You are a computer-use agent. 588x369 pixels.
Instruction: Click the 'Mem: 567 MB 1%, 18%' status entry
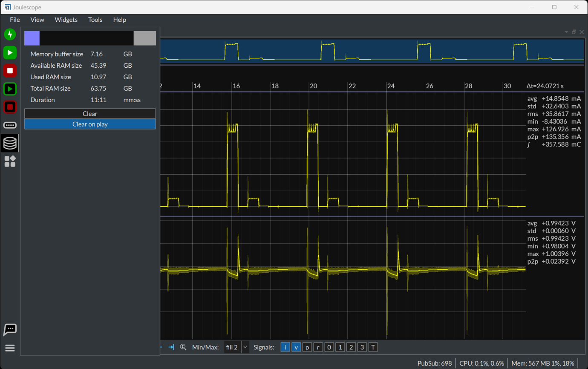click(543, 363)
